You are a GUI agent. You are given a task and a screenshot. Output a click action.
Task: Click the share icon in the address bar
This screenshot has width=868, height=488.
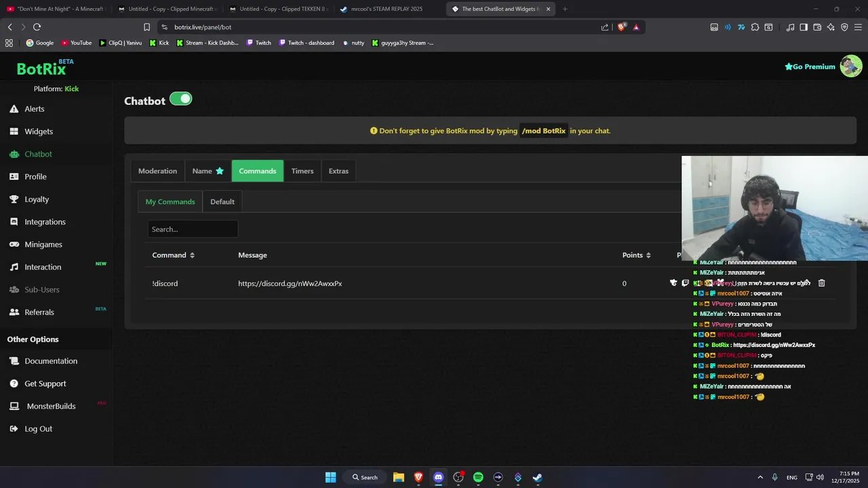pos(605,27)
